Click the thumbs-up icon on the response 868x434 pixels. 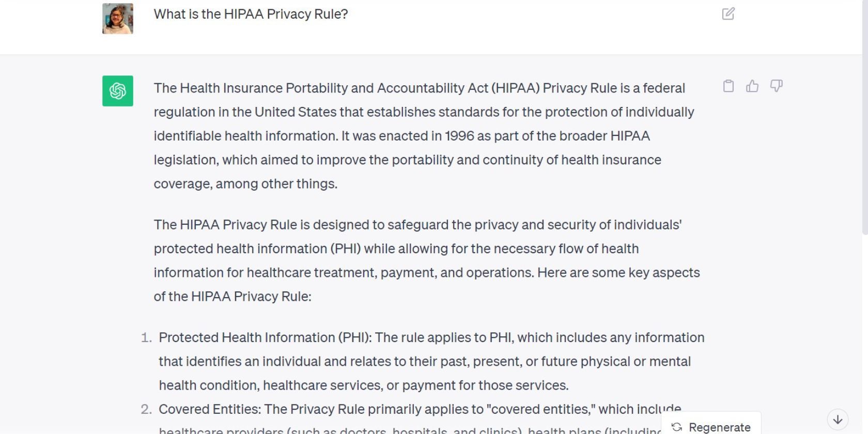[752, 86]
